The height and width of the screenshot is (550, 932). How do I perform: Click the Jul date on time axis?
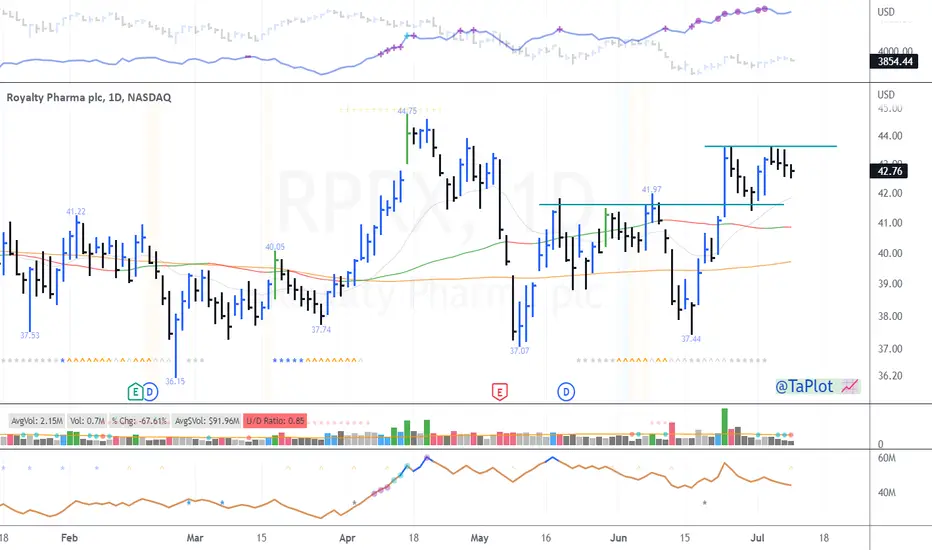pos(757,538)
